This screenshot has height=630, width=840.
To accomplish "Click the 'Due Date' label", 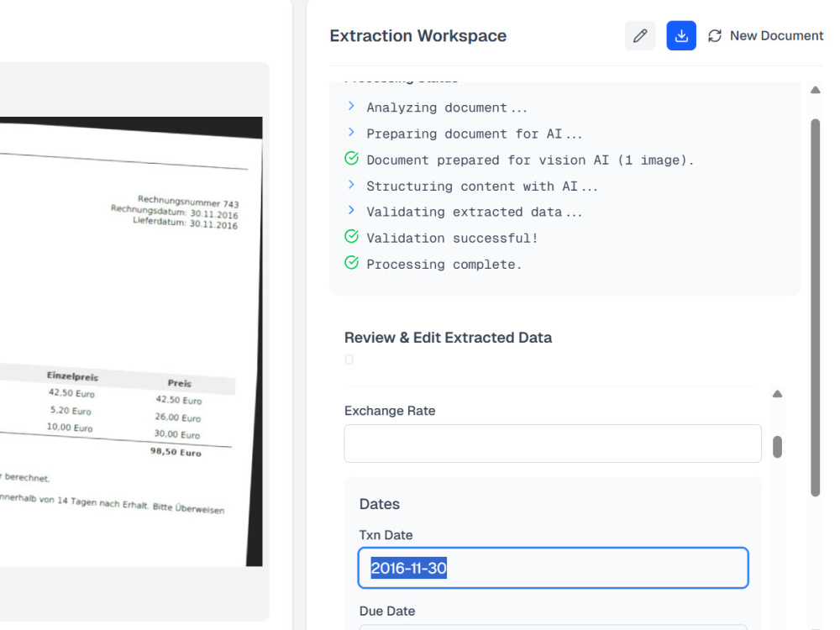I will point(387,612).
